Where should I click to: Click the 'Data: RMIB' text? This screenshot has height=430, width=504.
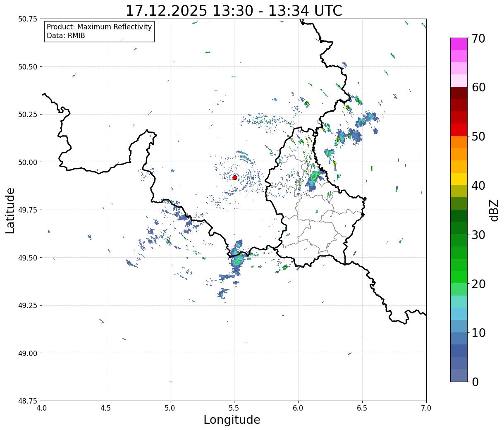pyautogui.click(x=66, y=36)
